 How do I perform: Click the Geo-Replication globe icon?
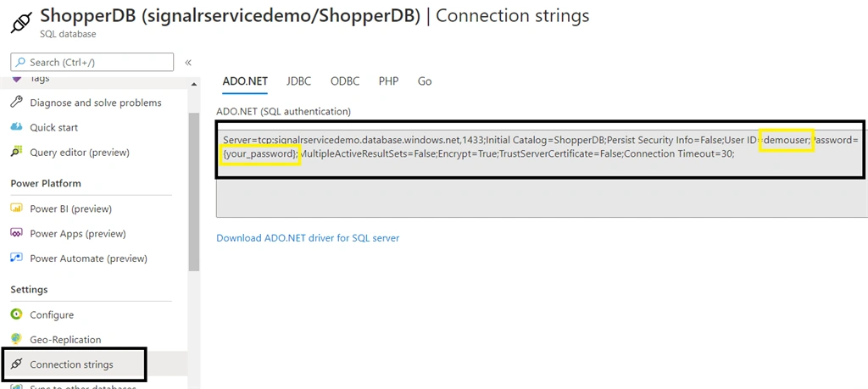(x=17, y=339)
